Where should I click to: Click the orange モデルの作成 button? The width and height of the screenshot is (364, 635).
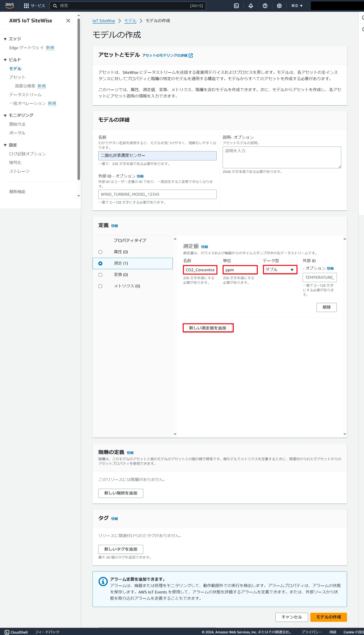pyautogui.click(x=329, y=617)
